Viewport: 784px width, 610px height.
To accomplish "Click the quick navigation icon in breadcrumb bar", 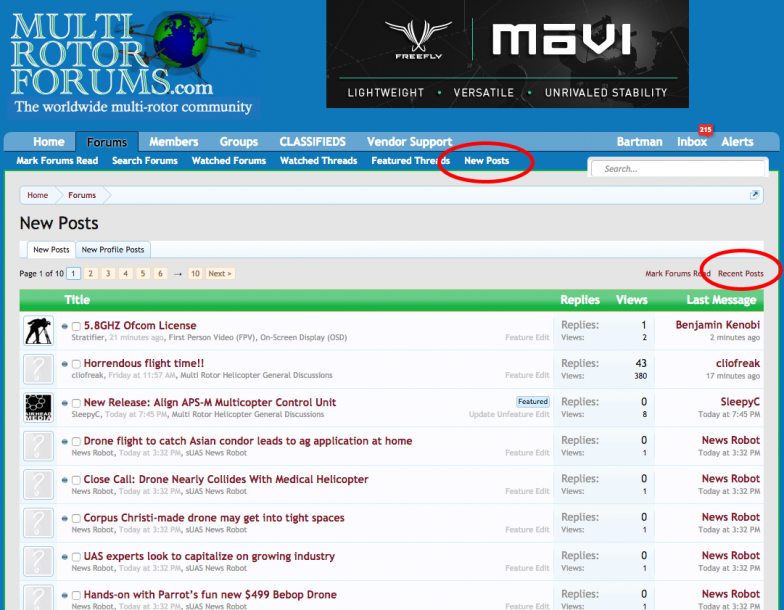I will click(x=755, y=196).
